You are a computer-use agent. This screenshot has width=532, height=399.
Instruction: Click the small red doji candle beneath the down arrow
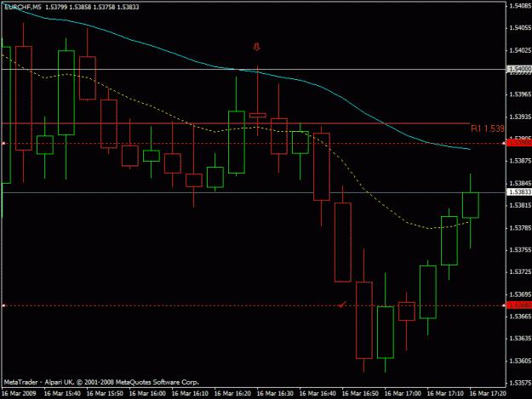[258, 116]
